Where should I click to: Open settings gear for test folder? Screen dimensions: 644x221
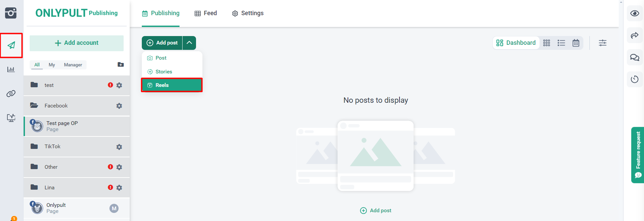(x=119, y=85)
